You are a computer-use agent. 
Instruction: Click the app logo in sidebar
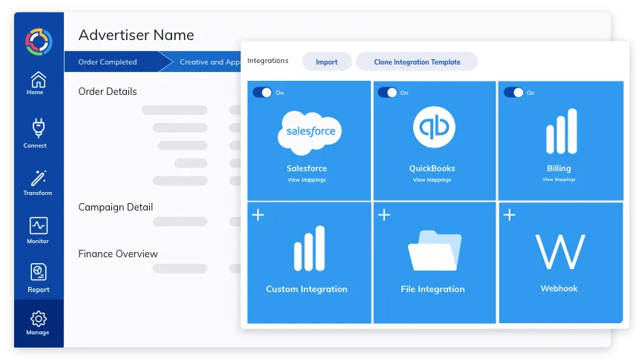point(39,42)
